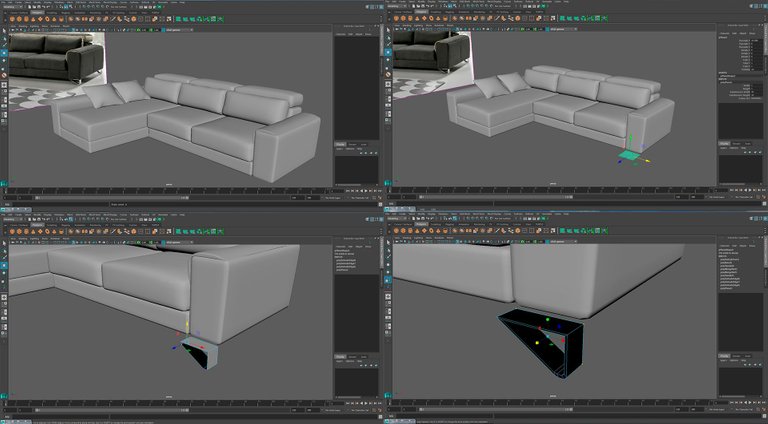Click single-pane layout icon in gizmo-free full-sofa window
This screenshot has height=424, width=768.
(4, 85)
